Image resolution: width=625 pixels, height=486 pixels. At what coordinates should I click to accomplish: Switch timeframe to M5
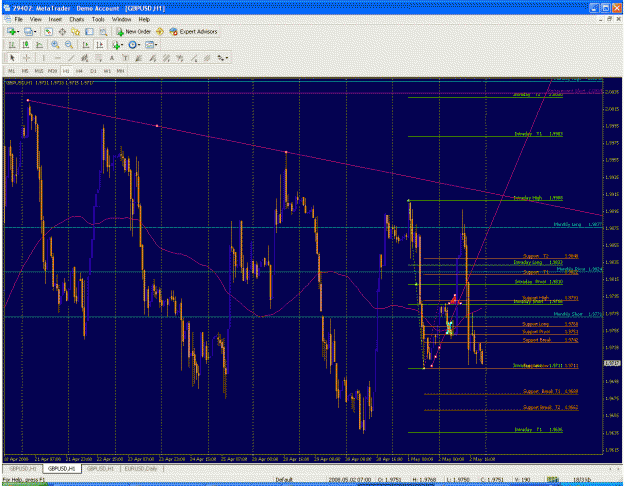[x=25, y=71]
